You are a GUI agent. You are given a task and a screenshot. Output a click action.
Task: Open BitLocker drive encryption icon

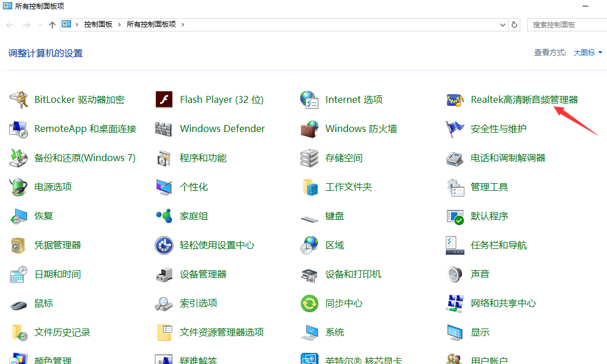click(18, 100)
